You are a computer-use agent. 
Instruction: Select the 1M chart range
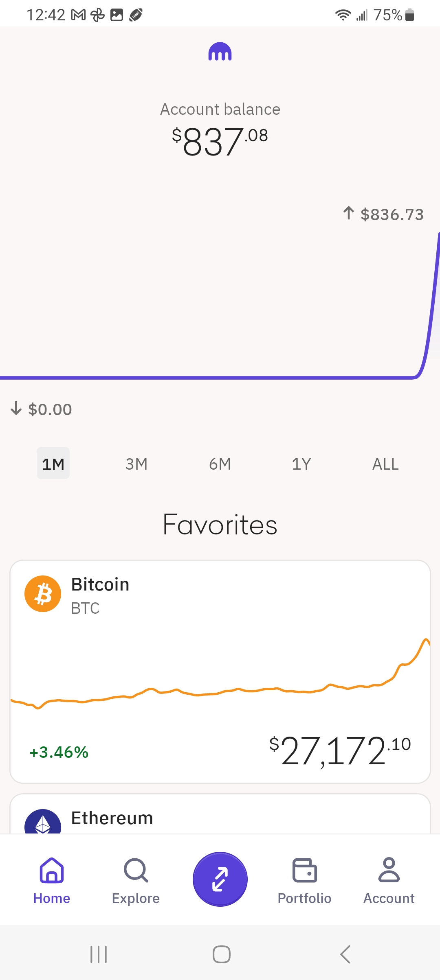[x=53, y=464]
